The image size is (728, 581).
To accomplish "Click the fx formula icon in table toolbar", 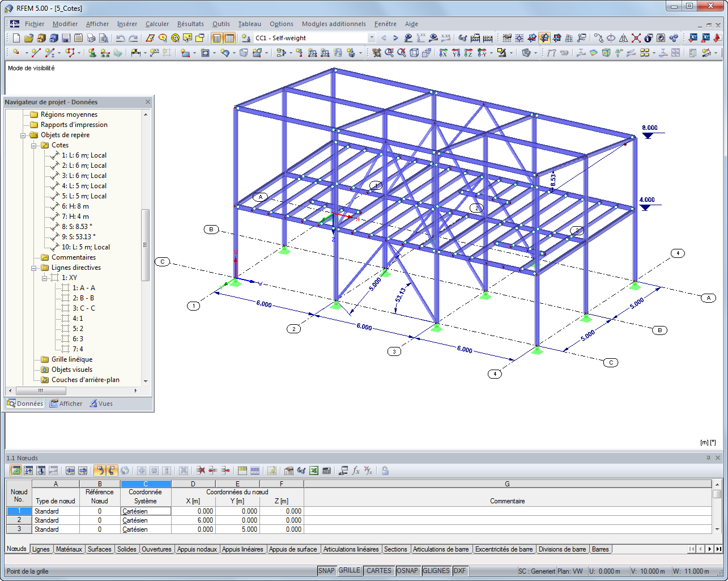I will (x=356, y=470).
